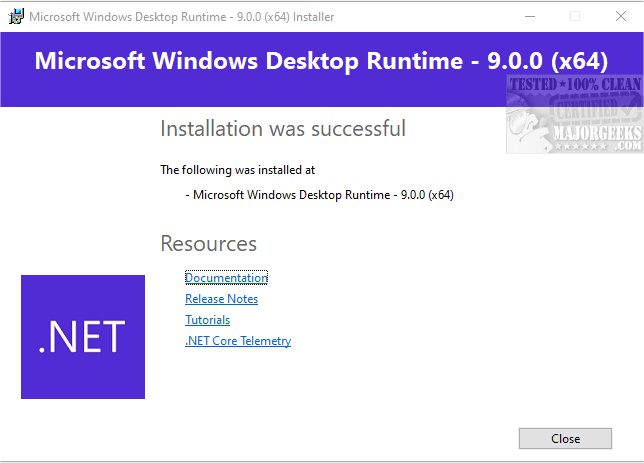The image size is (644, 463).
Task: Close the window using the title bar X
Action: 621,16
